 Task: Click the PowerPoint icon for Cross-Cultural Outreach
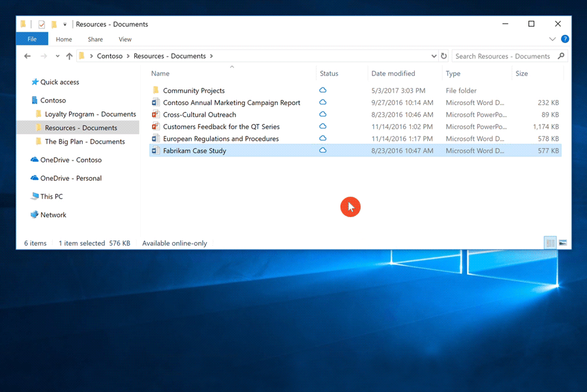155,114
